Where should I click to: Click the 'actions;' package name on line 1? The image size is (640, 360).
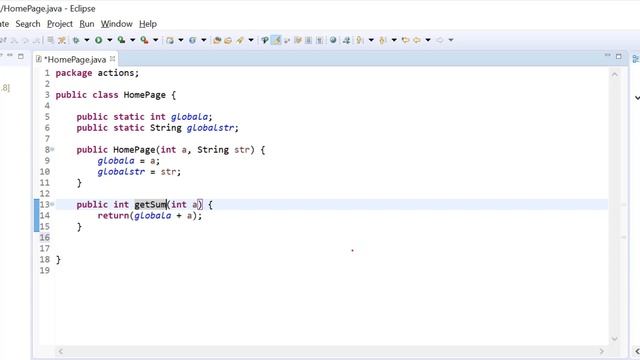tap(118, 73)
